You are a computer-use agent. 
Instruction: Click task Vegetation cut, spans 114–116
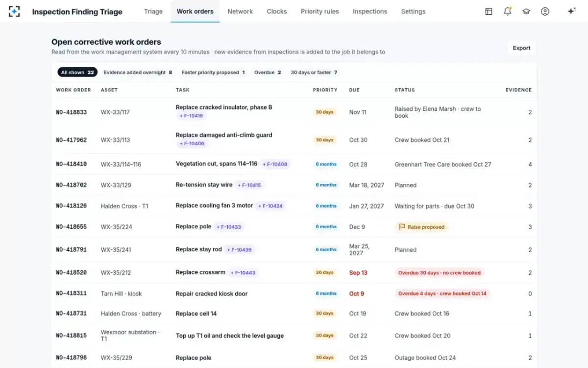click(217, 164)
